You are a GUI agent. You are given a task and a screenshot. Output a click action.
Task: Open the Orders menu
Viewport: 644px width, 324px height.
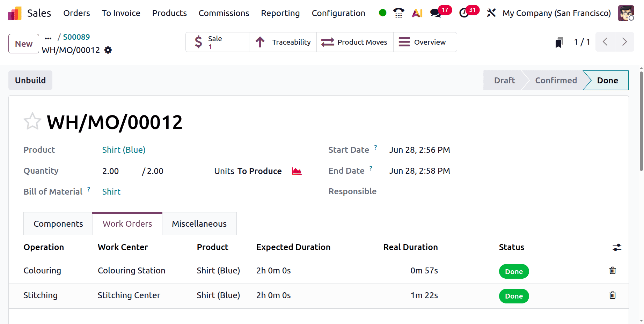point(76,13)
